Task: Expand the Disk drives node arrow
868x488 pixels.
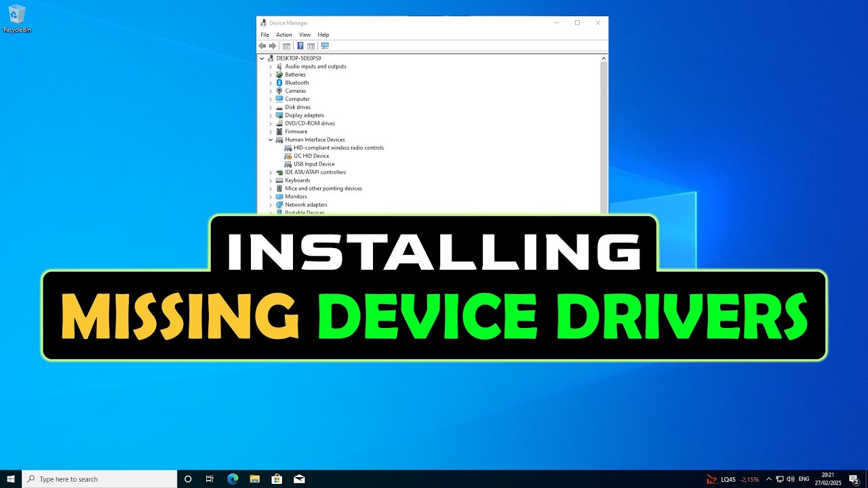Action: [271, 107]
